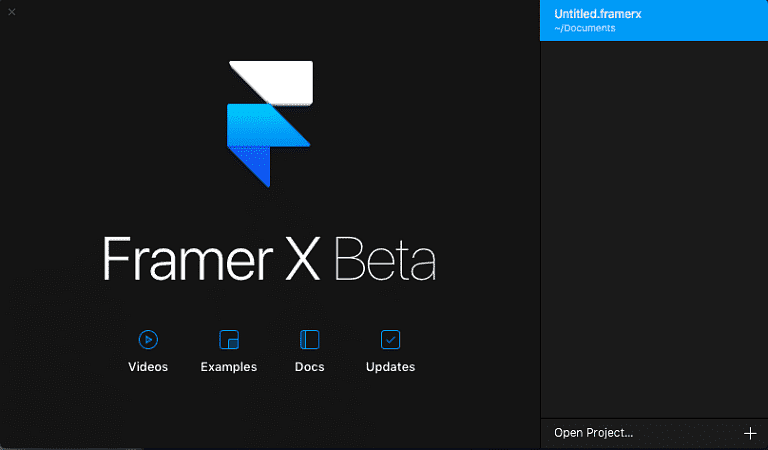Click the ~/Documents path under Untitled.framerx
Image resolution: width=768 pixels, height=450 pixels.
click(x=585, y=28)
